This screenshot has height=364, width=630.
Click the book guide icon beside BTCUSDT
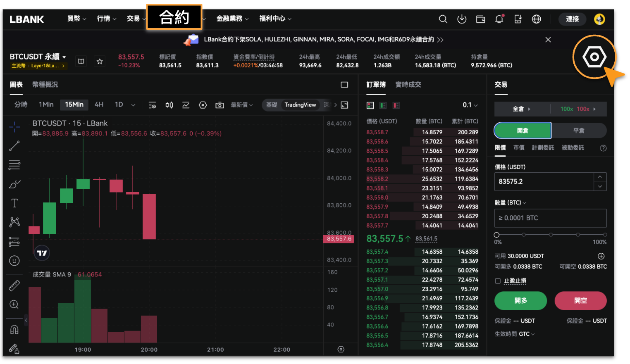[x=81, y=61]
